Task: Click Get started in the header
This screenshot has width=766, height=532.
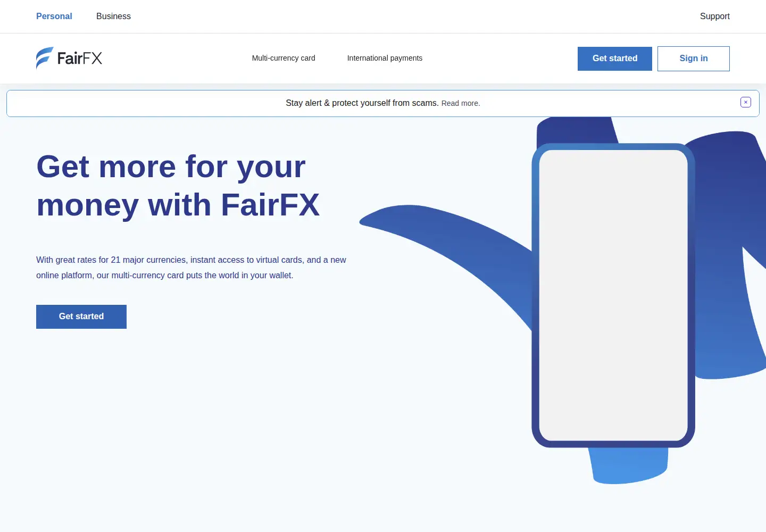Action: tap(615, 59)
